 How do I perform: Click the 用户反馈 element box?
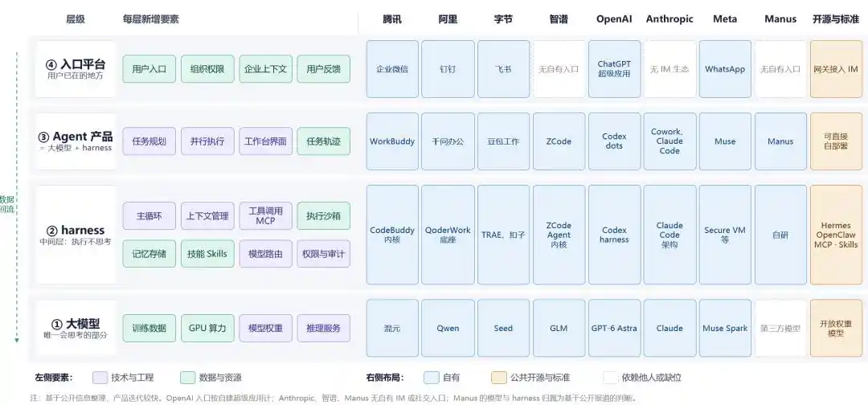click(x=324, y=69)
